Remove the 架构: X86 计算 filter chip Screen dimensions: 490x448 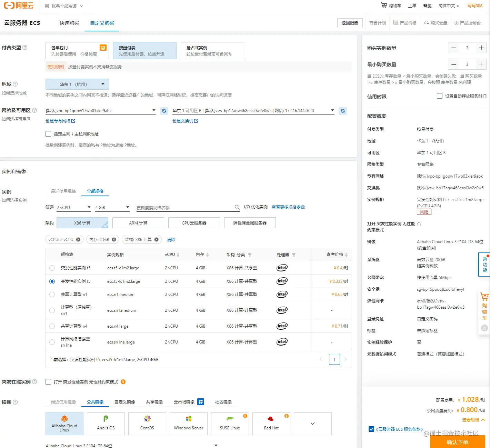pos(156,239)
